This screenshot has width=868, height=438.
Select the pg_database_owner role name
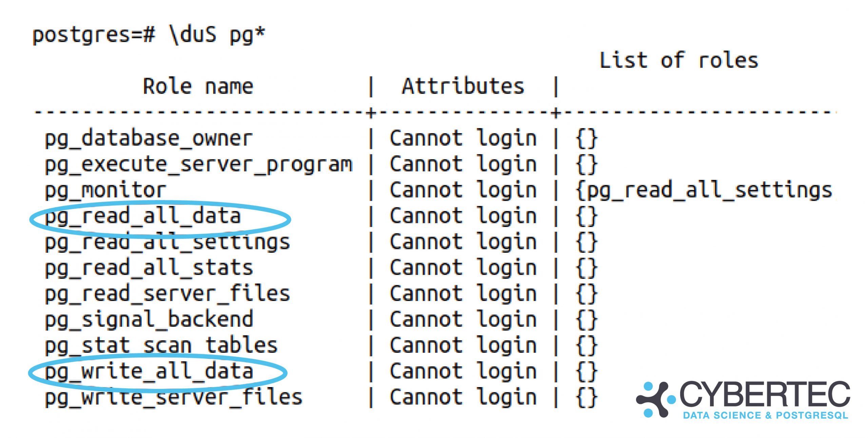149,139
